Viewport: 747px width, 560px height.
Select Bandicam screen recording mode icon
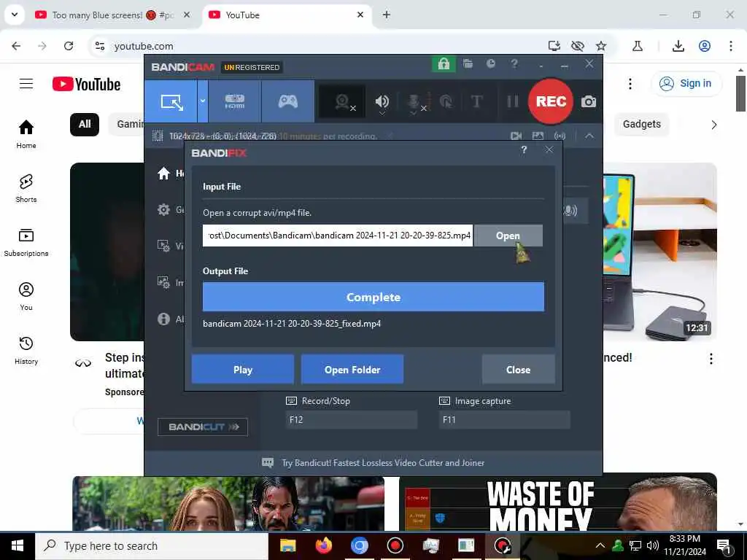171,101
